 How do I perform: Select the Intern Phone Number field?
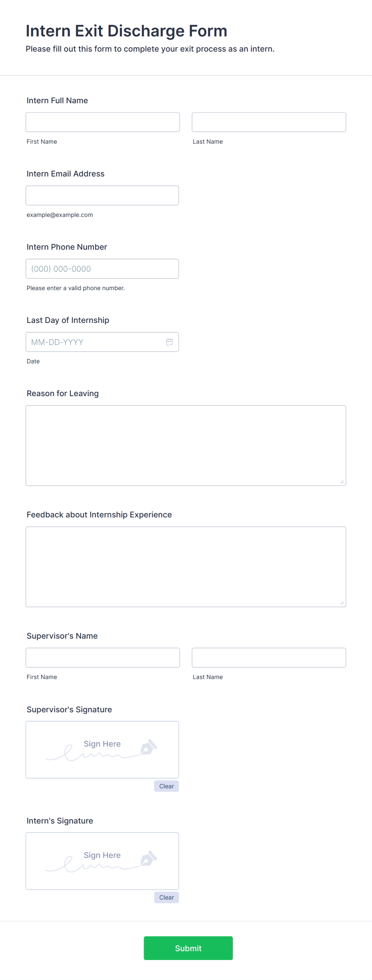pos(102,269)
